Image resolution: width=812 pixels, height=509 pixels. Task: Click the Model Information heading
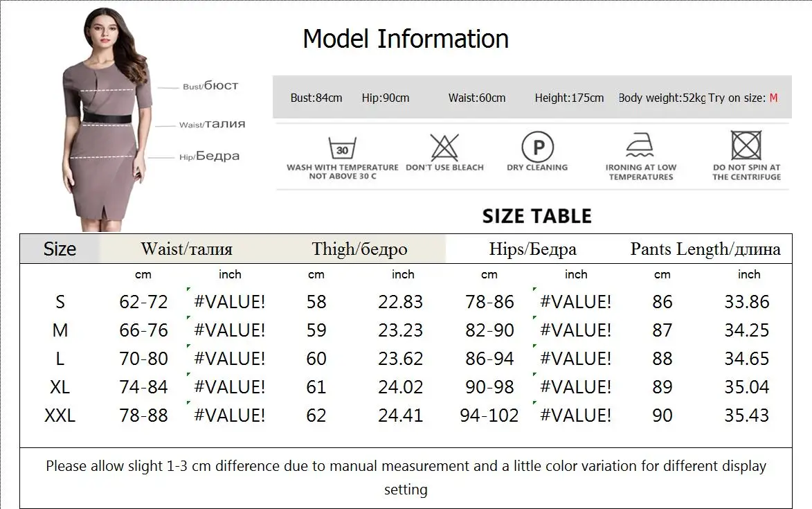pos(406,39)
